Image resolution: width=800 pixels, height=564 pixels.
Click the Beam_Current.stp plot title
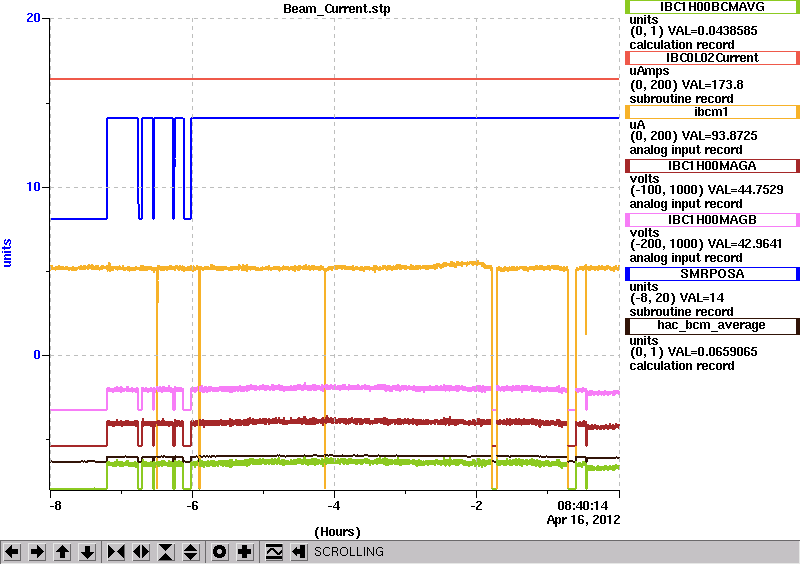click(337, 9)
